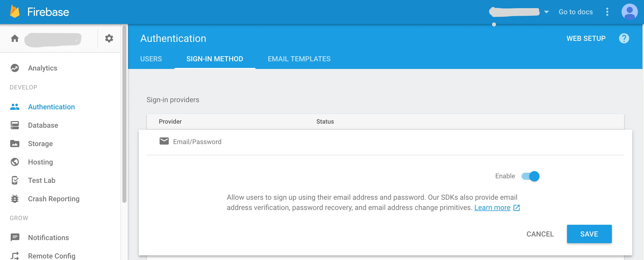Open the help question mark icon
Screen dimensions: 644x260
(624, 38)
